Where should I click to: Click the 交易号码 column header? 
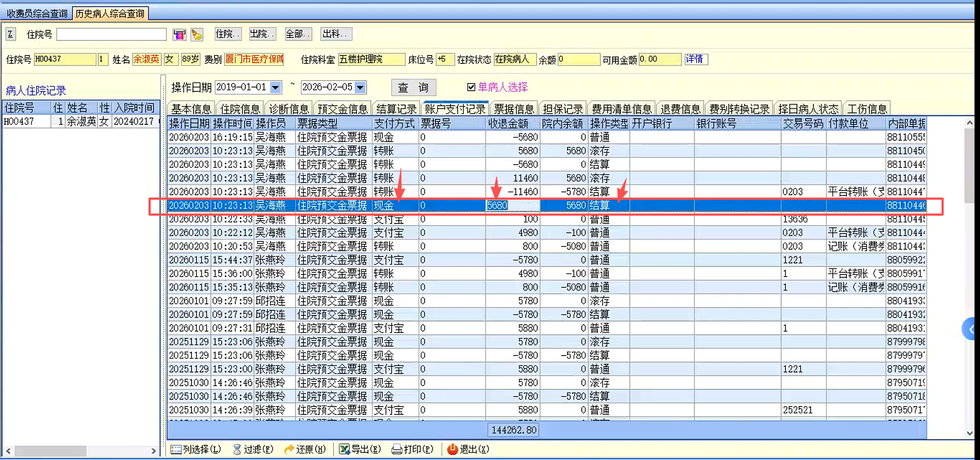coord(803,123)
